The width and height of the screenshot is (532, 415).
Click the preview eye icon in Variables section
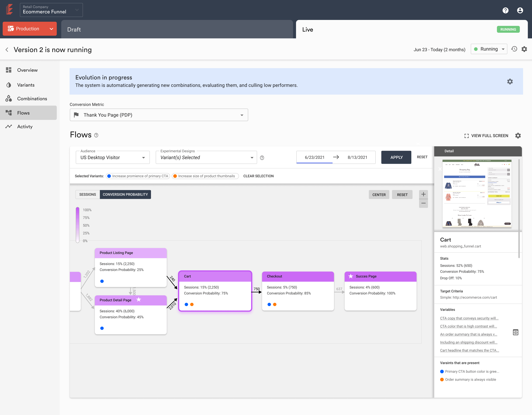[516, 332]
